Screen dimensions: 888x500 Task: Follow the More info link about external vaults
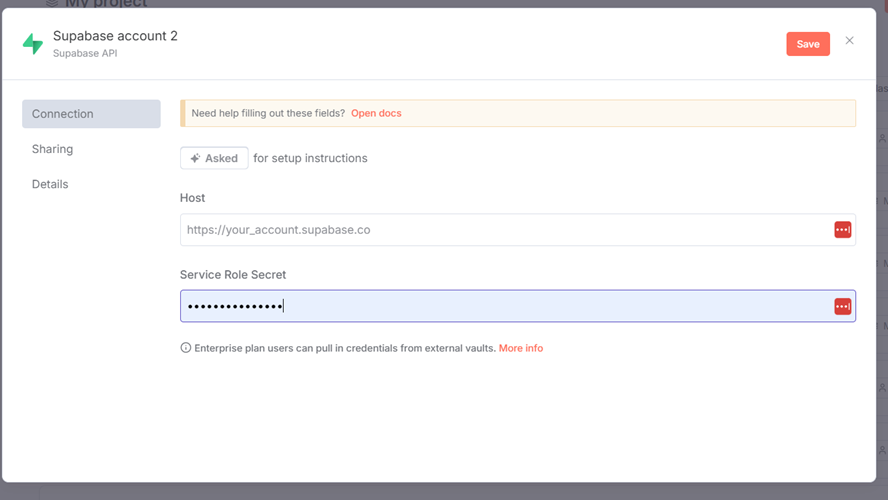point(520,348)
